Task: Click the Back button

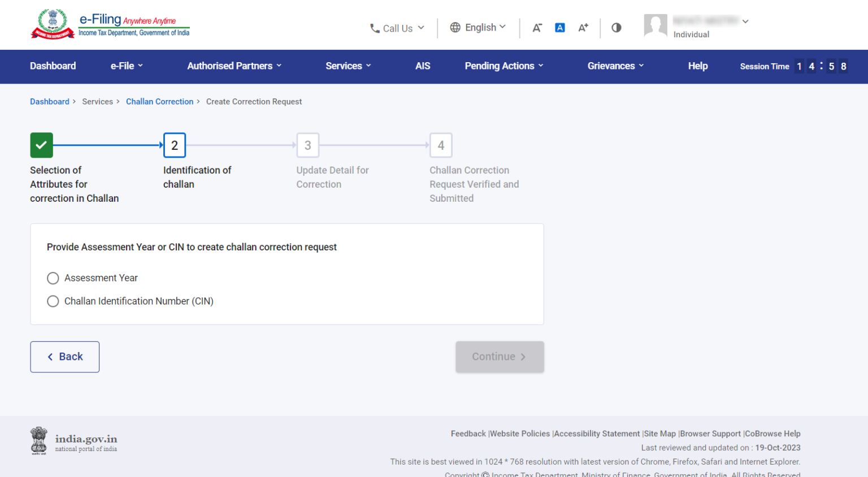Action: pyautogui.click(x=64, y=357)
